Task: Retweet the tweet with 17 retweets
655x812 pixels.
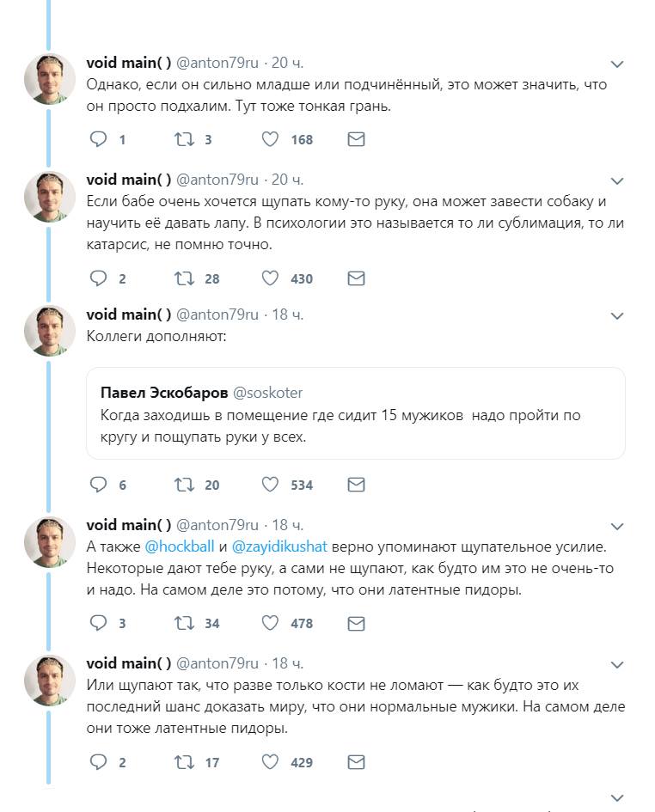Action: pos(184,762)
